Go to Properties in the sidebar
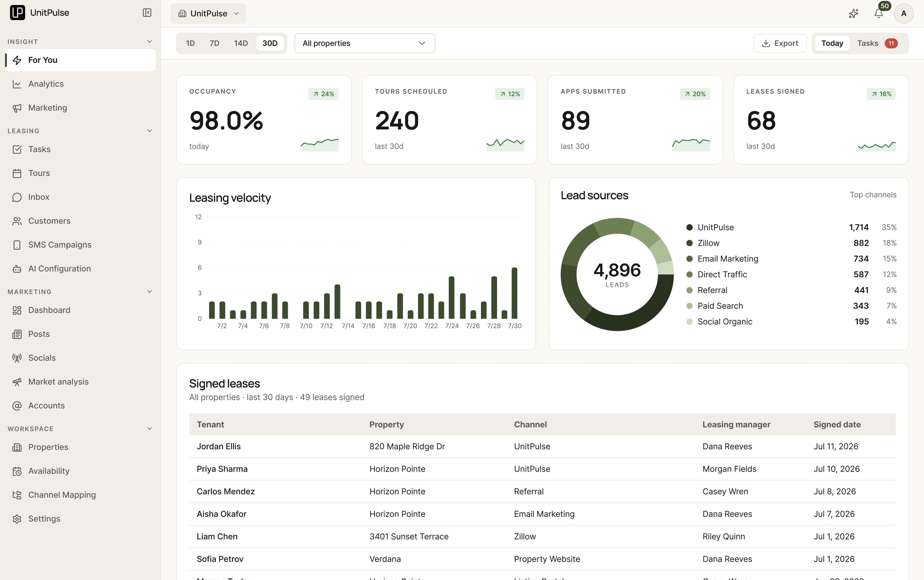924x580 pixels. coord(80,447)
